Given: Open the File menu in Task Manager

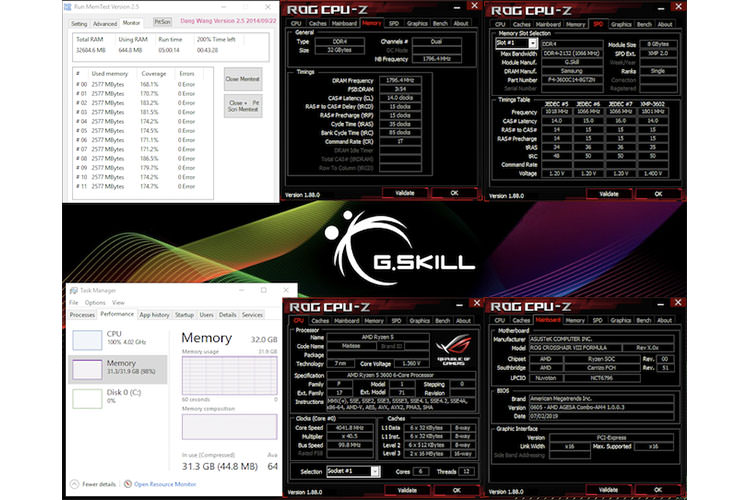Looking at the screenshot, I should coord(73,302).
